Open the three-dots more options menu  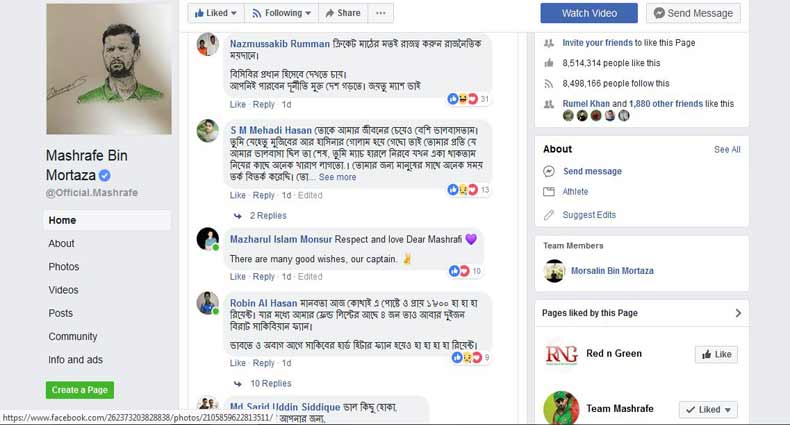pyautogui.click(x=381, y=13)
